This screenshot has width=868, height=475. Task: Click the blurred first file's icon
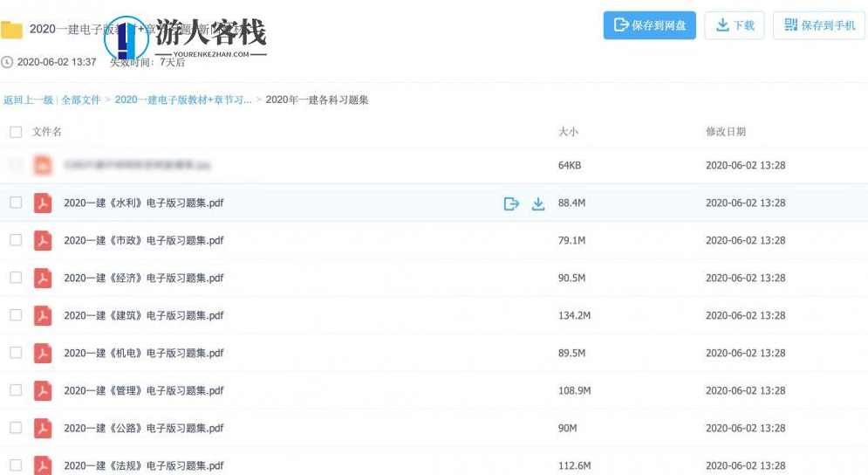[43, 165]
